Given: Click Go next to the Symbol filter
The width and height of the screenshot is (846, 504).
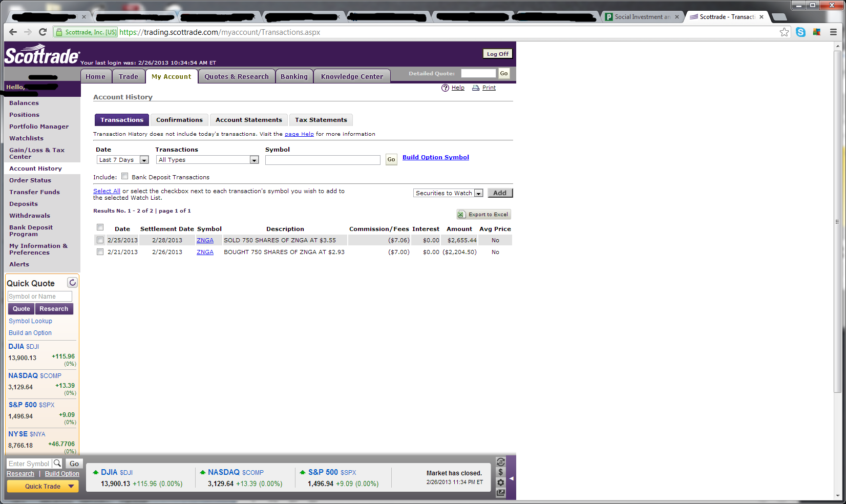Looking at the screenshot, I should [391, 160].
